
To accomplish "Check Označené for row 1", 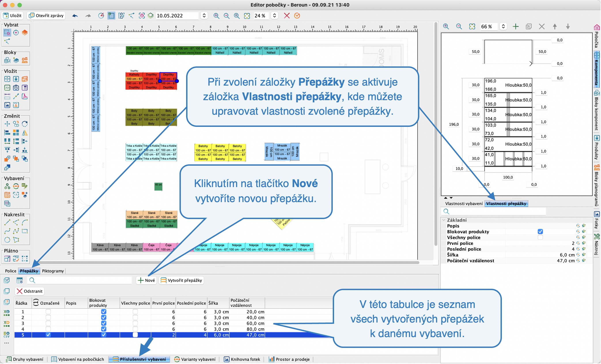I will coord(48,312).
